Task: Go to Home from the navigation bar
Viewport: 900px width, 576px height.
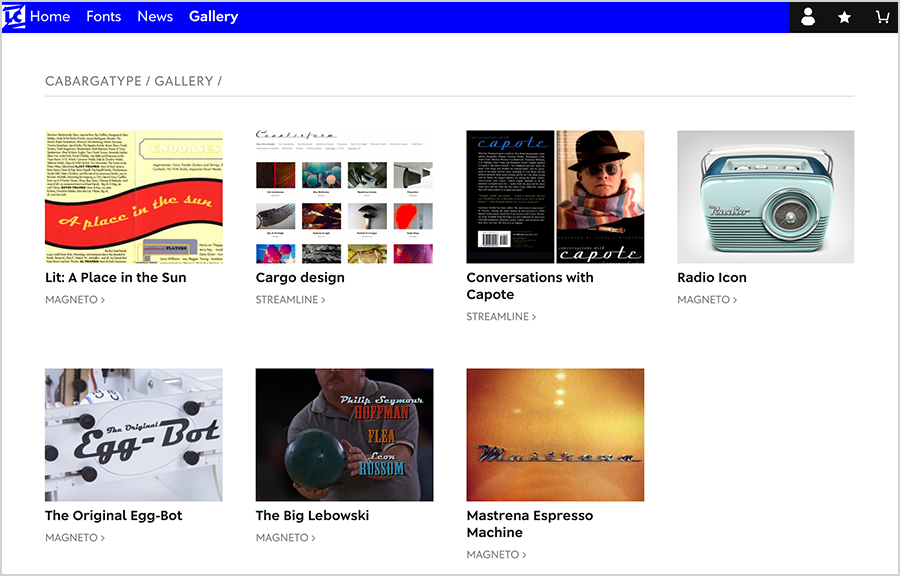Action: coord(49,16)
